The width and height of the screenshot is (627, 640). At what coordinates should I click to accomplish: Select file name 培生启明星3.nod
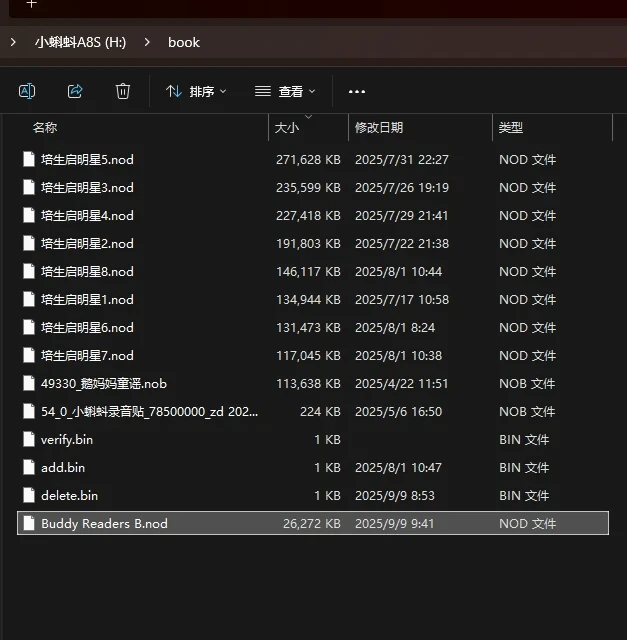click(87, 188)
